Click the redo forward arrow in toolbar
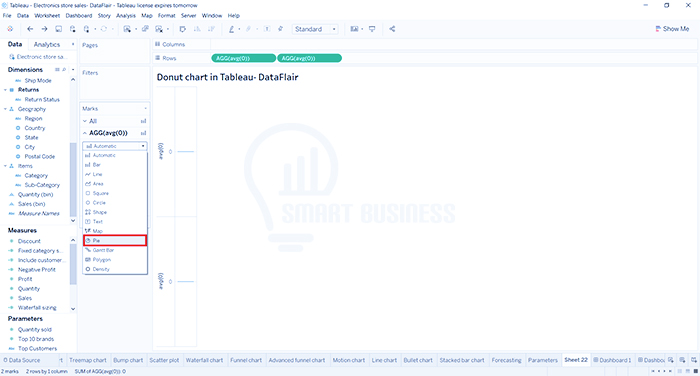The height and width of the screenshot is (376, 700). pos(44,29)
